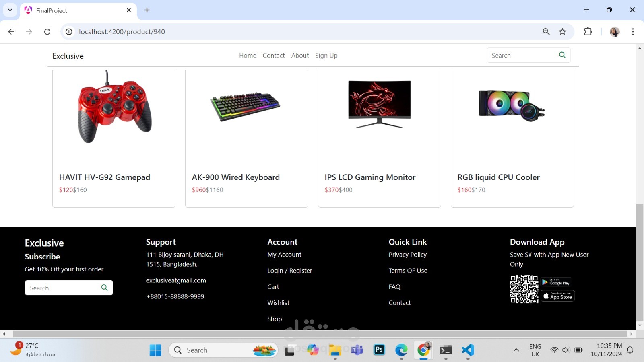Open the weather widget showing 27°C
644x362 pixels.
coord(32,350)
